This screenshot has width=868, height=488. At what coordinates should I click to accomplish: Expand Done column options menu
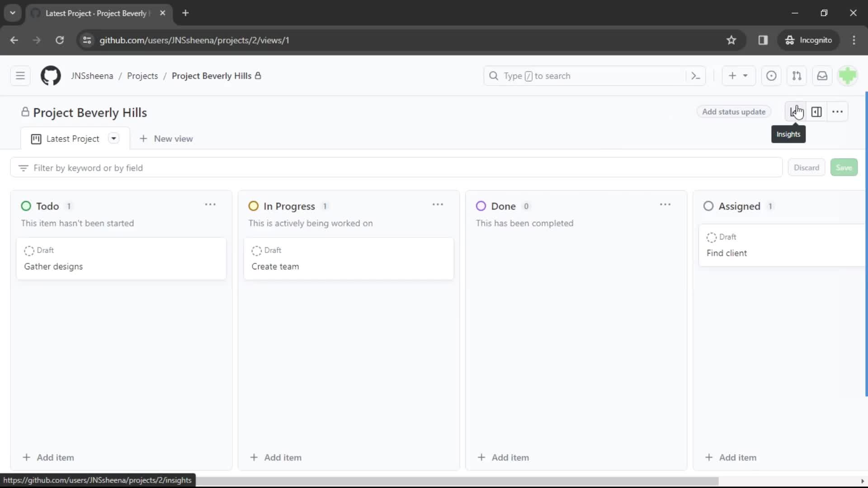665,206
